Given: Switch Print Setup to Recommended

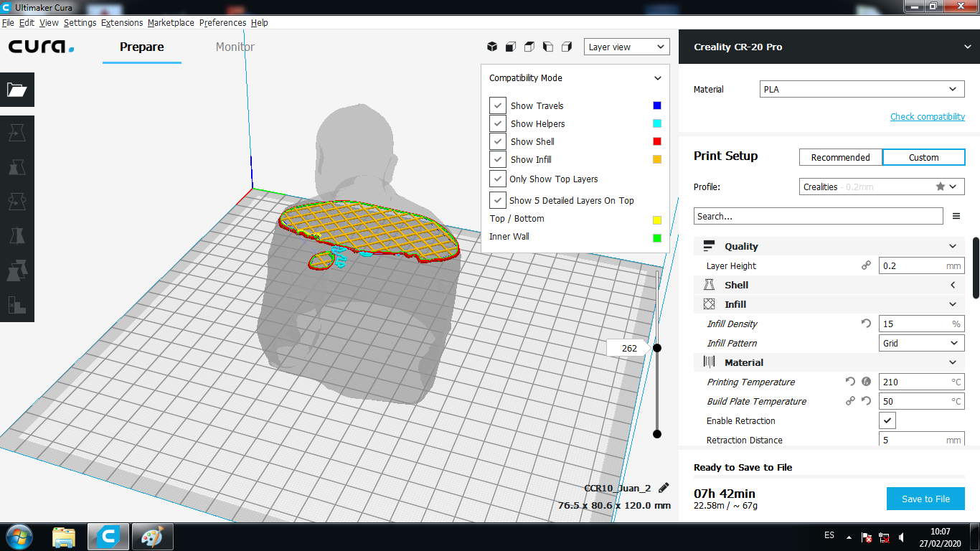Looking at the screenshot, I should point(841,157).
